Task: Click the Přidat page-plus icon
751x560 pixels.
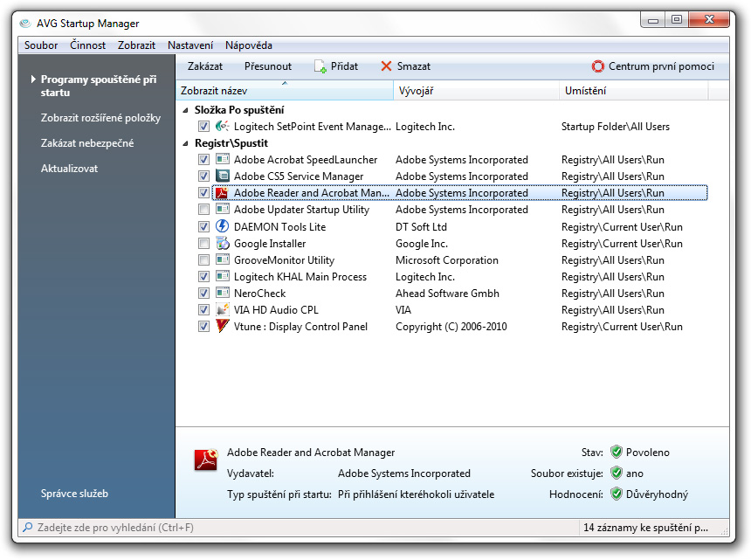Action: pos(320,66)
